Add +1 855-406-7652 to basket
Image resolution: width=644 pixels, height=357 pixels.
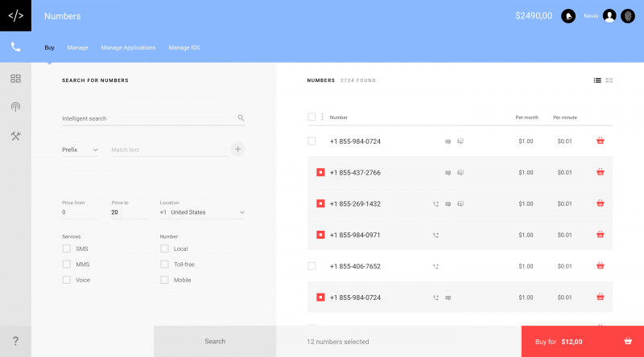(600, 266)
